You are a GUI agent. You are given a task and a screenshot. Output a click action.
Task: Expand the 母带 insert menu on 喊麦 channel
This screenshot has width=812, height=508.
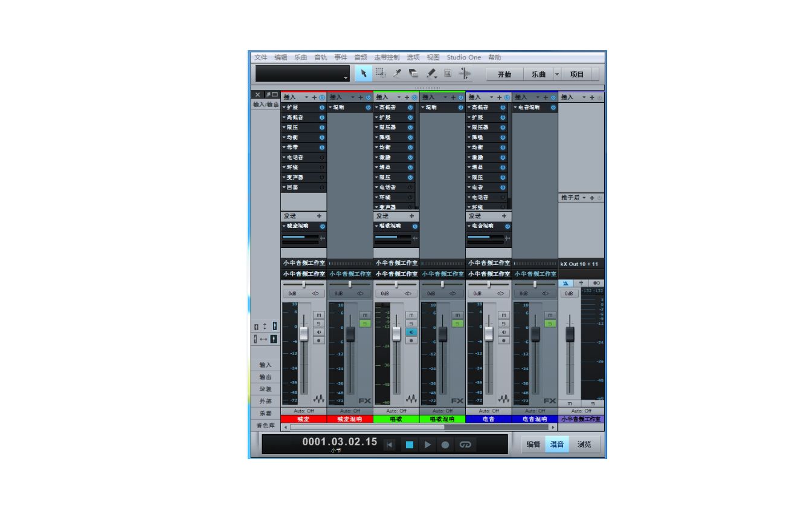pyautogui.click(x=285, y=148)
